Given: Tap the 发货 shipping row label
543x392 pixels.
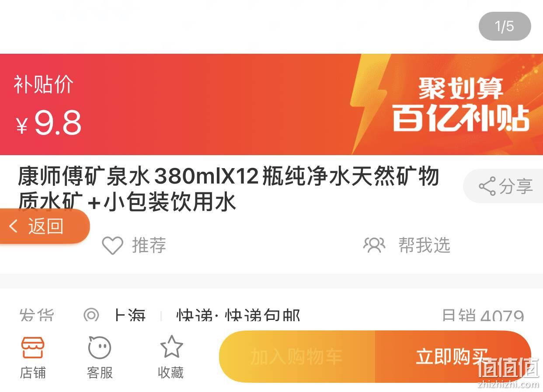Looking at the screenshot, I should [36, 316].
